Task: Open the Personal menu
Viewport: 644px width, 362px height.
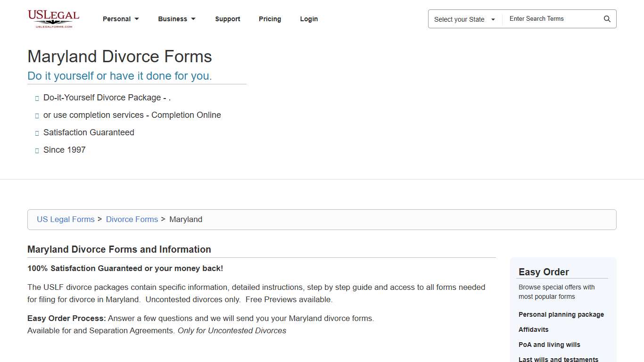Action: pyautogui.click(x=116, y=19)
